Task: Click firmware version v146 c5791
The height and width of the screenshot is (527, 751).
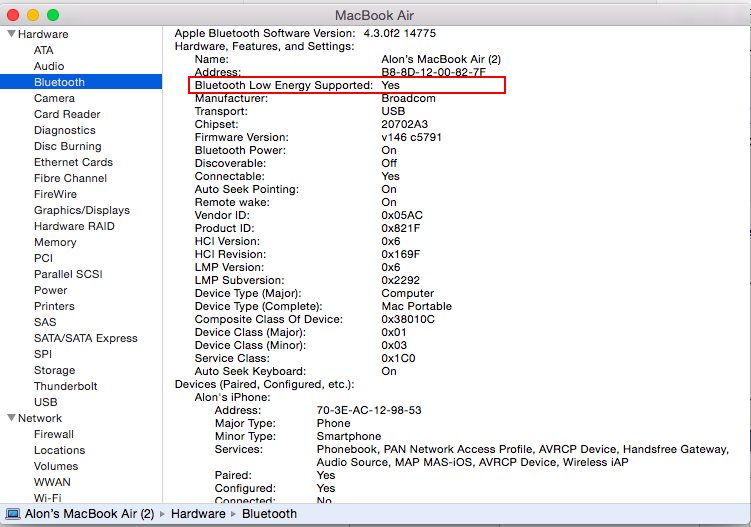Action: point(411,137)
